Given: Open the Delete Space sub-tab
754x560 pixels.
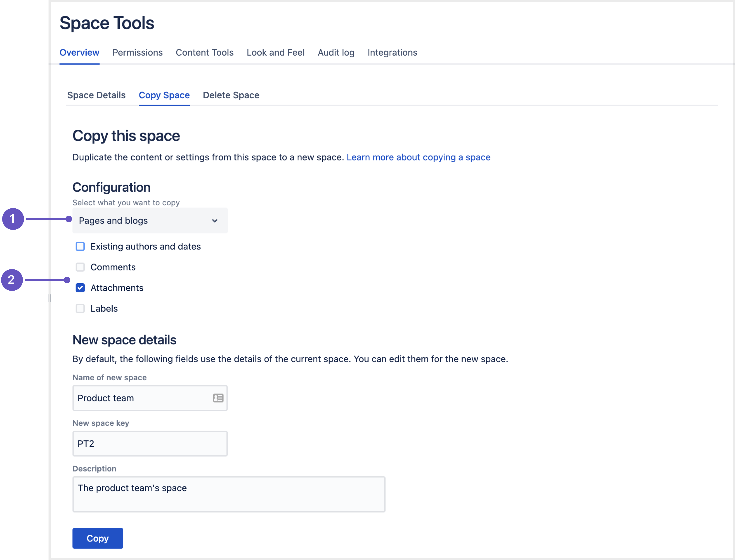Looking at the screenshot, I should tap(231, 95).
